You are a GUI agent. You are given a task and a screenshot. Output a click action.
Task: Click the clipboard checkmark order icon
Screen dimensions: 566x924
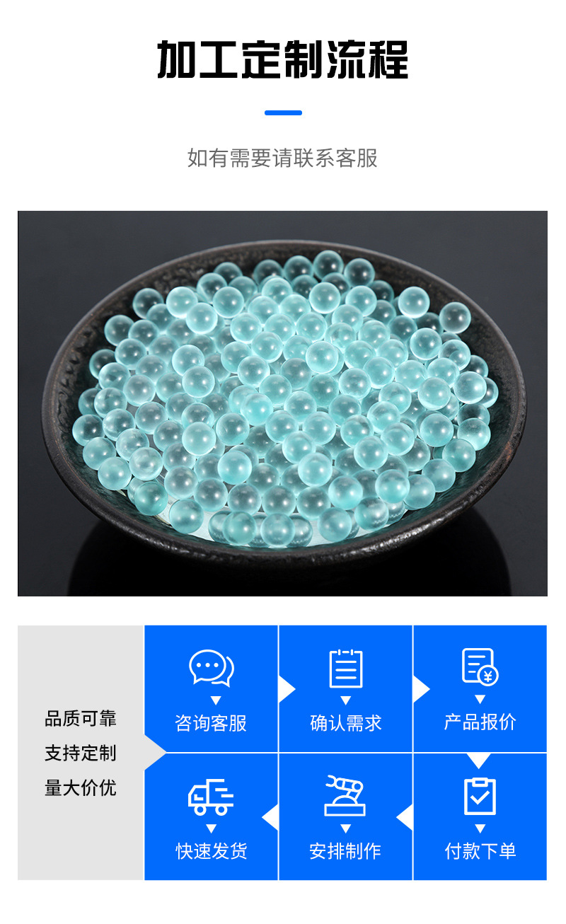[480, 796]
